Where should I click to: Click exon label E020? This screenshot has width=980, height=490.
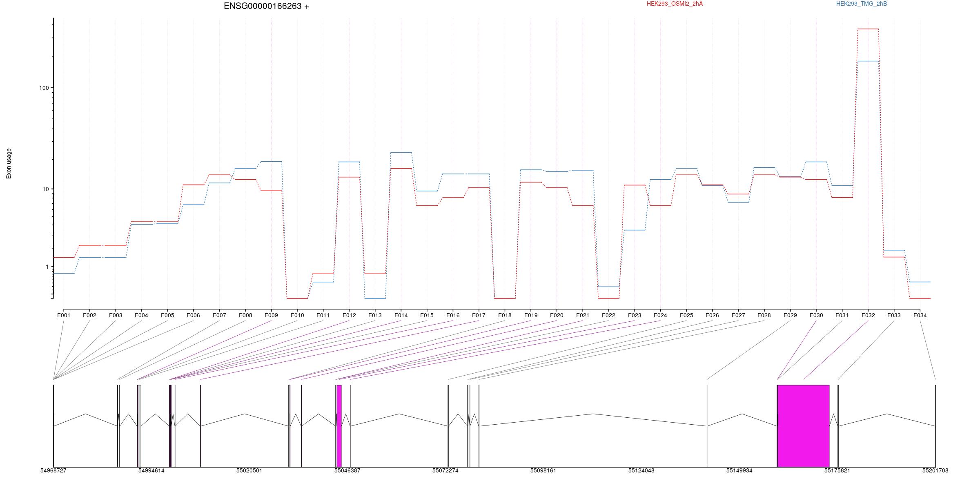tap(557, 315)
